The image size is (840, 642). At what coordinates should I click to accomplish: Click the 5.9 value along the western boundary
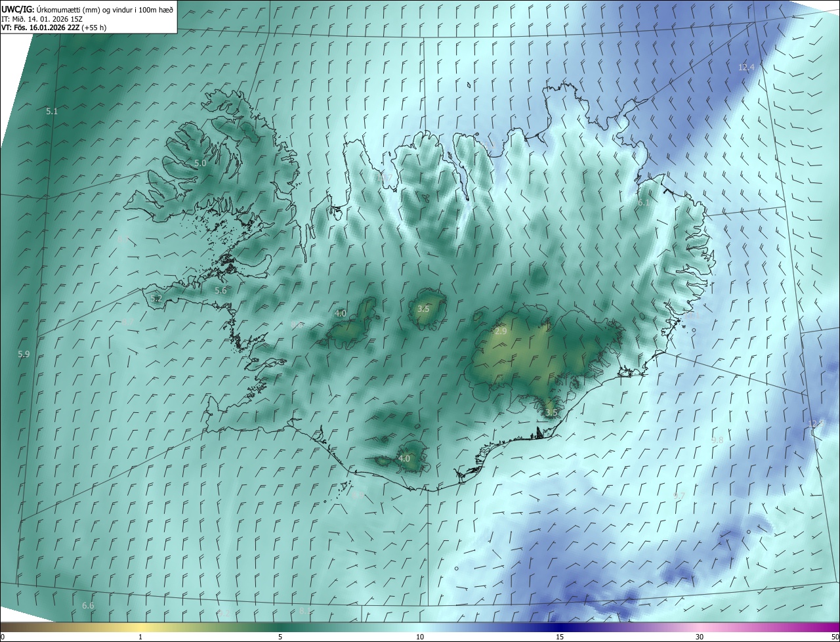(x=24, y=354)
